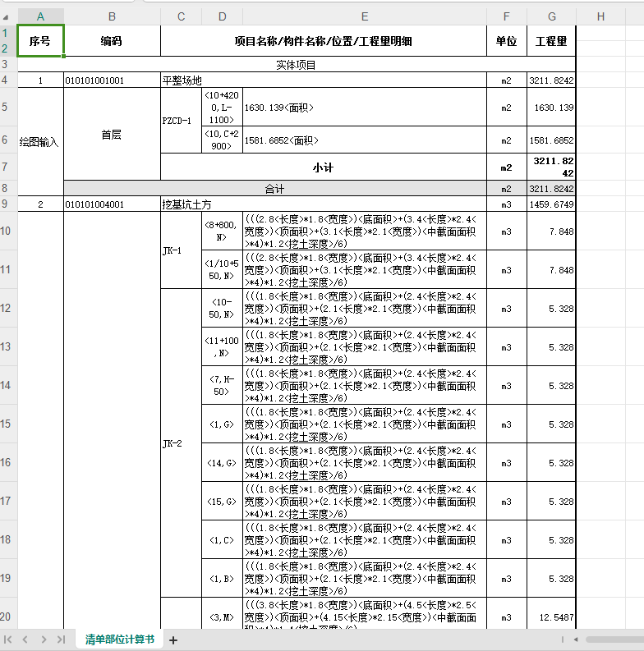Open the 清单部位计算书 sheet tab
The width and height of the screenshot is (644, 651).
pos(120,640)
